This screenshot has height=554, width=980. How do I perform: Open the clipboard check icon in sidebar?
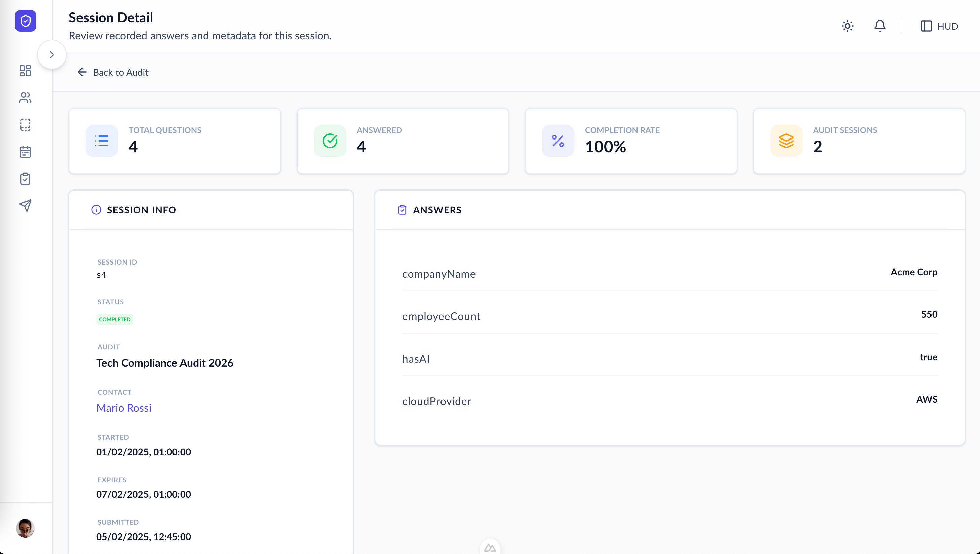click(x=25, y=179)
